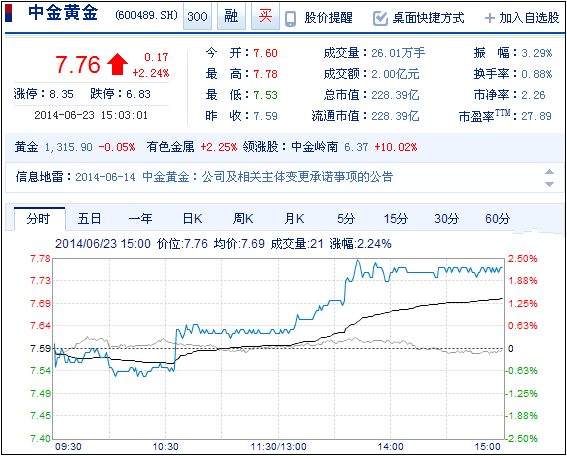Click the 流通市值 value 228.39亿
567x456 pixels.
395,116
